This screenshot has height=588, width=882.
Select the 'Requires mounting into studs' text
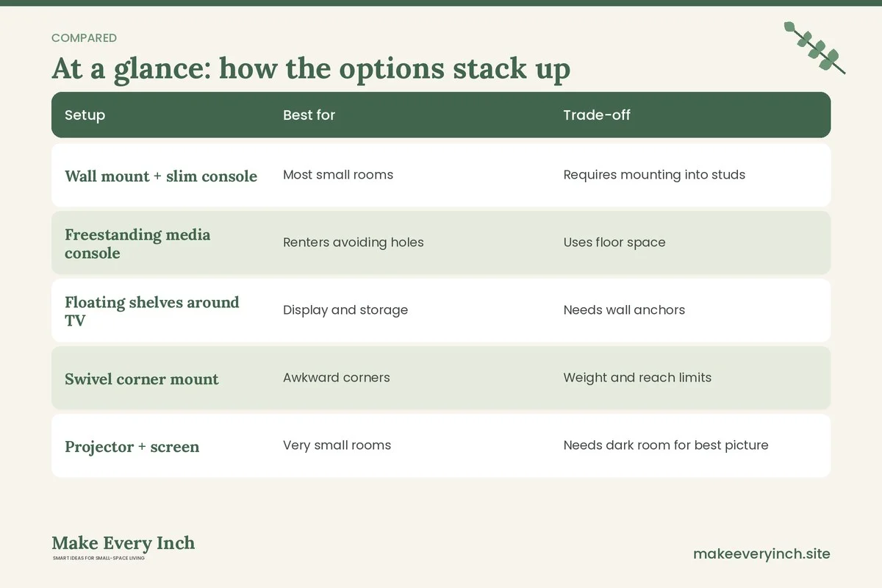pos(654,175)
